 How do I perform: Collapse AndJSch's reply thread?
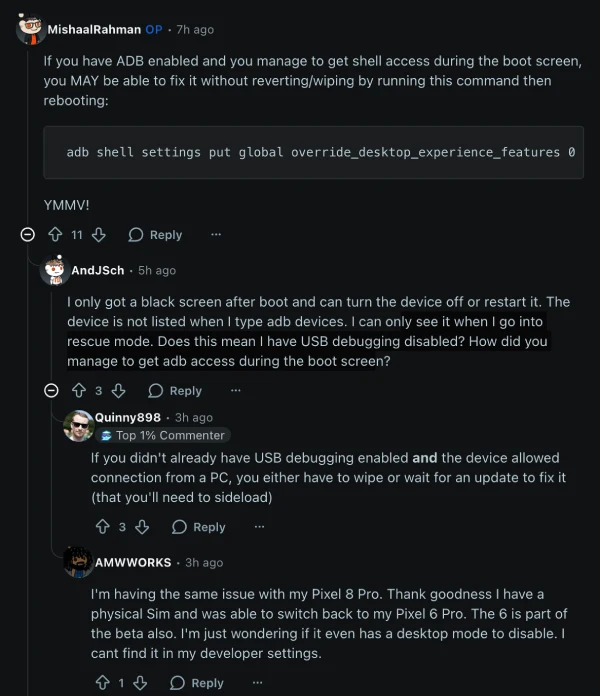pos(50,391)
